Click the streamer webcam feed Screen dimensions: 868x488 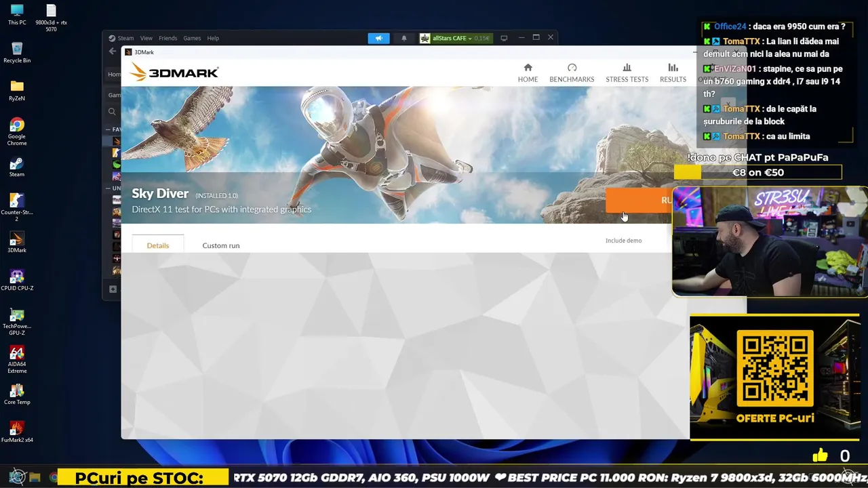pyautogui.click(x=770, y=242)
